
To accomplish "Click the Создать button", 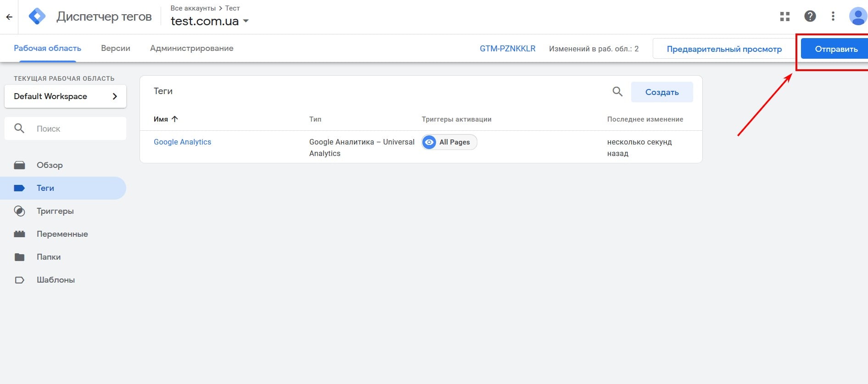I will coord(661,92).
